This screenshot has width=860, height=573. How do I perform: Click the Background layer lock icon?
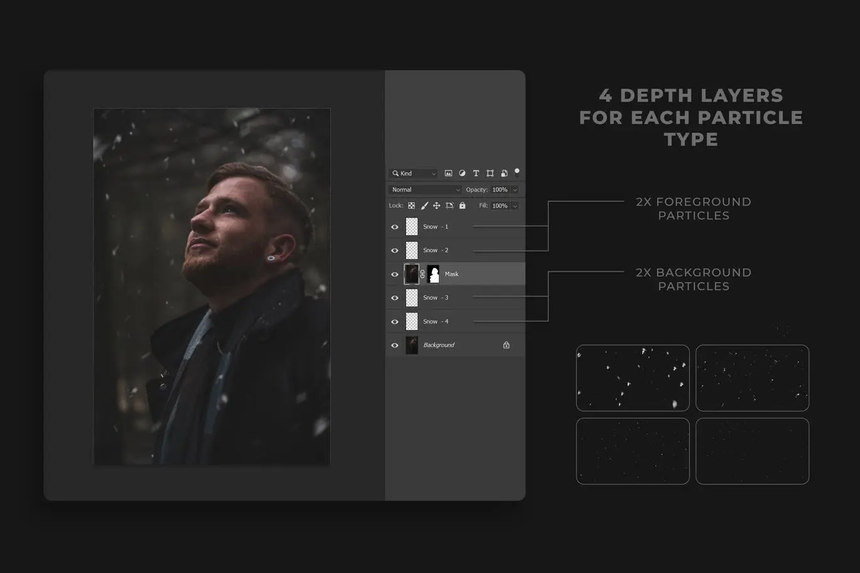(x=506, y=345)
